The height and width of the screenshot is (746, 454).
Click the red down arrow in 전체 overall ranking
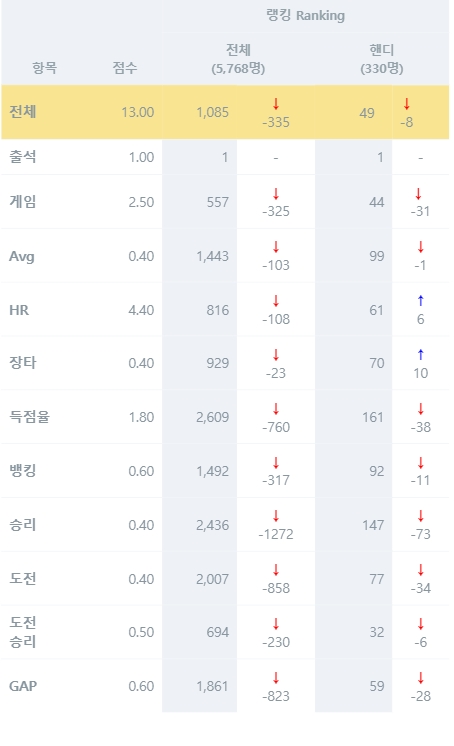(x=276, y=104)
